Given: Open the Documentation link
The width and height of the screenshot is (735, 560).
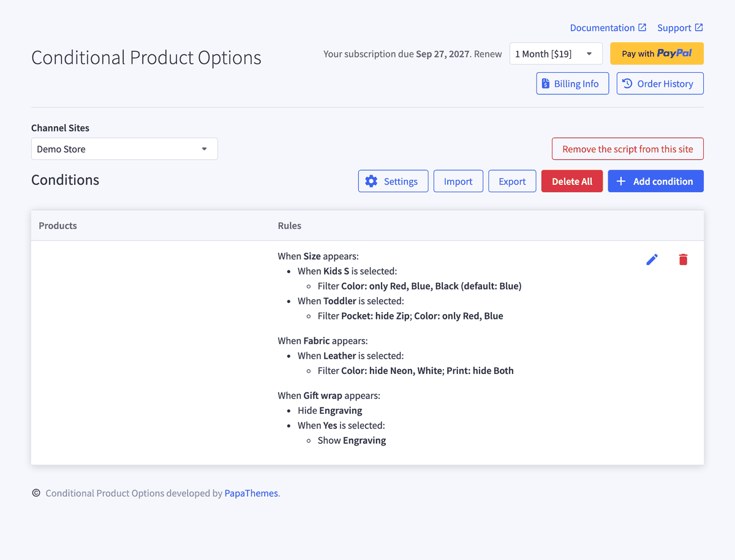Looking at the screenshot, I should [608, 28].
